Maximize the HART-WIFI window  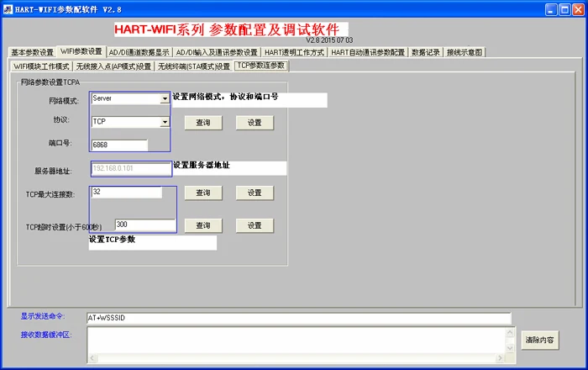pyautogui.click(x=564, y=10)
